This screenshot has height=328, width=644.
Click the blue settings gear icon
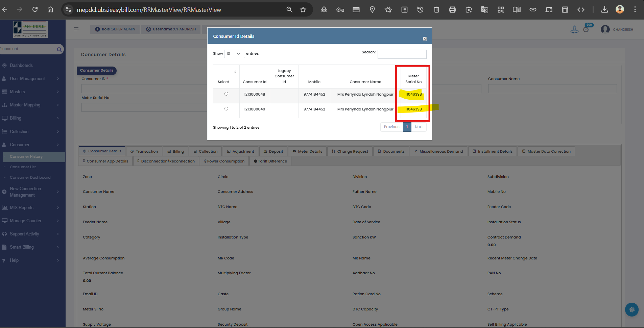[x=631, y=309]
